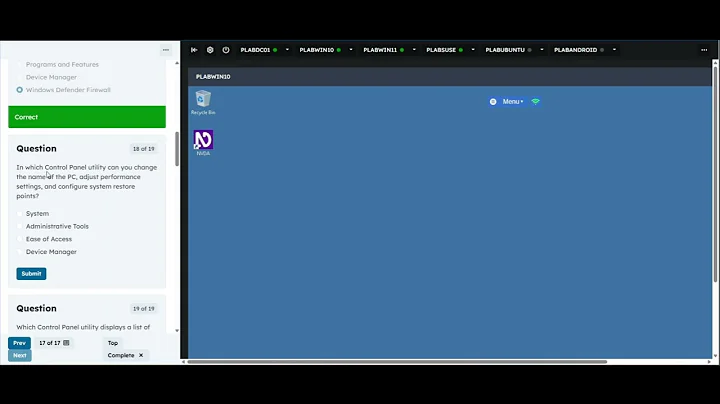Click the question panel scroll-up arrow
Image resolution: width=720 pixels, height=404 pixels.
[x=177, y=63]
